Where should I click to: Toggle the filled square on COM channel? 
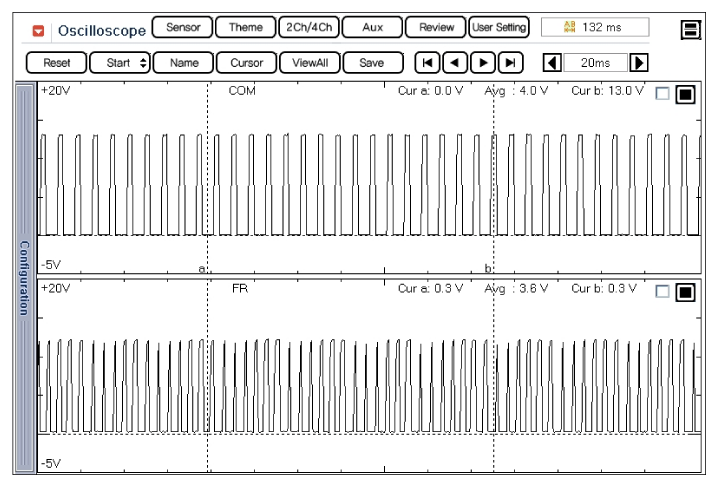[685, 94]
